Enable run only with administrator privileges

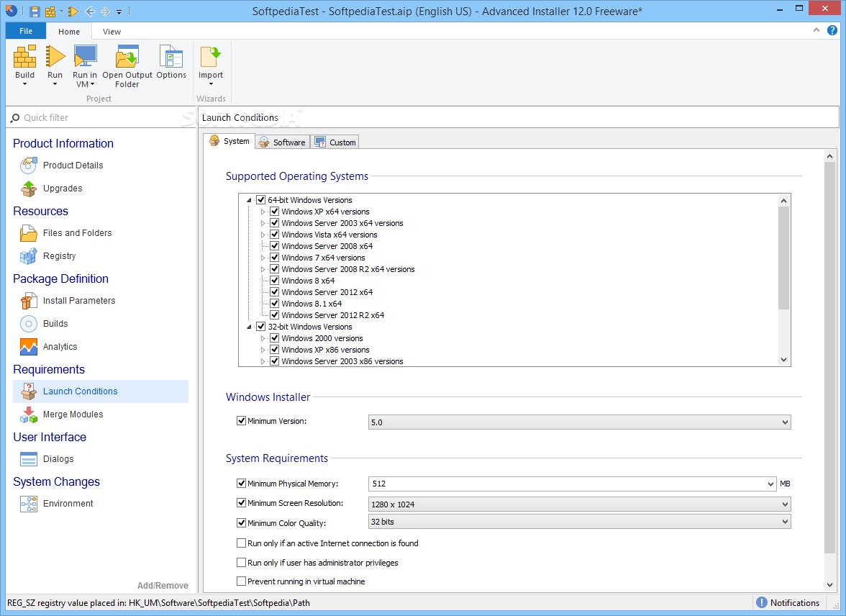point(241,562)
